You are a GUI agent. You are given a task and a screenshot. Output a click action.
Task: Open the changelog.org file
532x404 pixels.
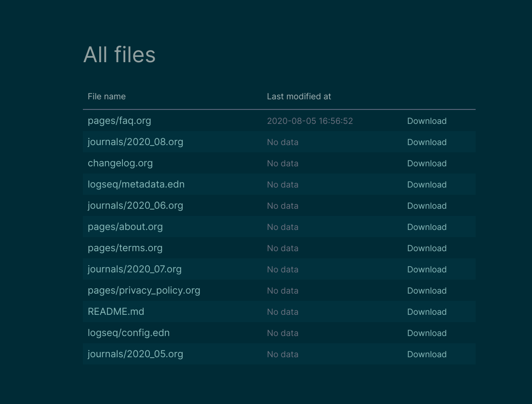(x=120, y=163)
